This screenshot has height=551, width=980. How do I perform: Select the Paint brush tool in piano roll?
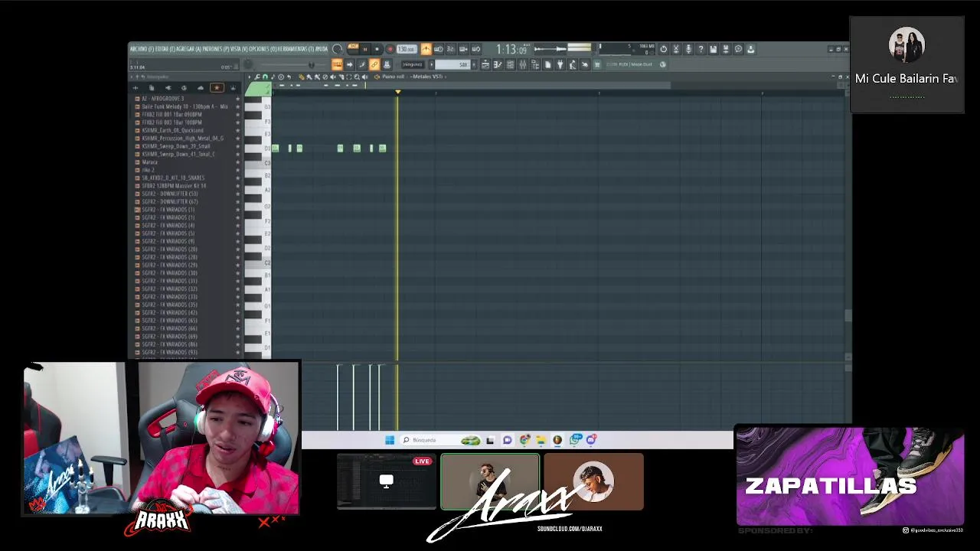309,77
